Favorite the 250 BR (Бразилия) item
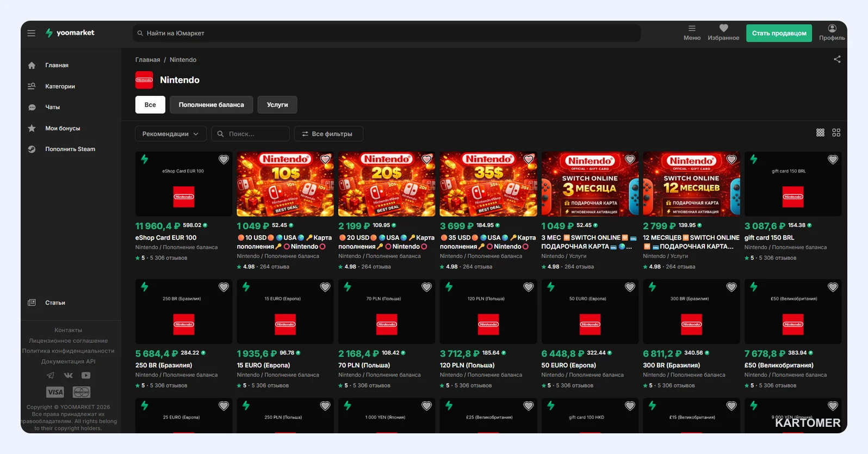 pyautogui.click(x=224, y=287)
